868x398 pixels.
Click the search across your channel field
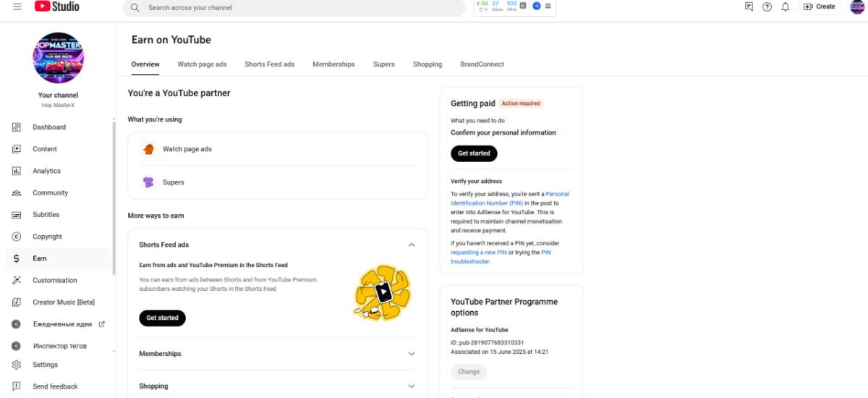[x=294, y=8]
